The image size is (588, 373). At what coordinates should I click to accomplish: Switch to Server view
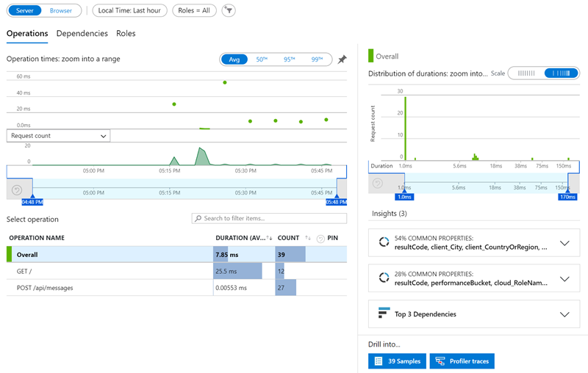pyautogui.click(x=25, y=10)
